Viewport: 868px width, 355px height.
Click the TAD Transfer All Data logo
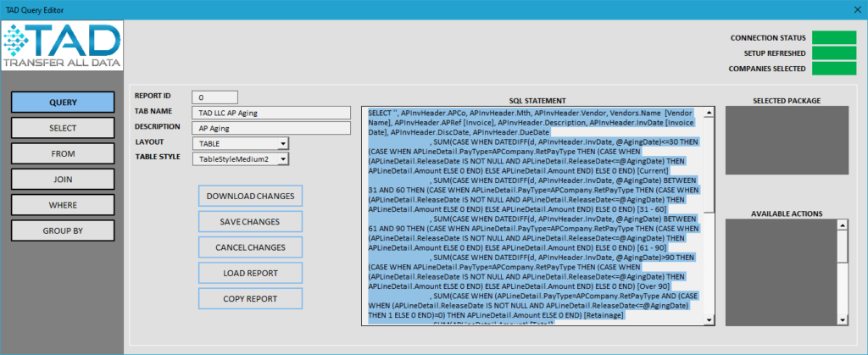click(x=62, y=46)
